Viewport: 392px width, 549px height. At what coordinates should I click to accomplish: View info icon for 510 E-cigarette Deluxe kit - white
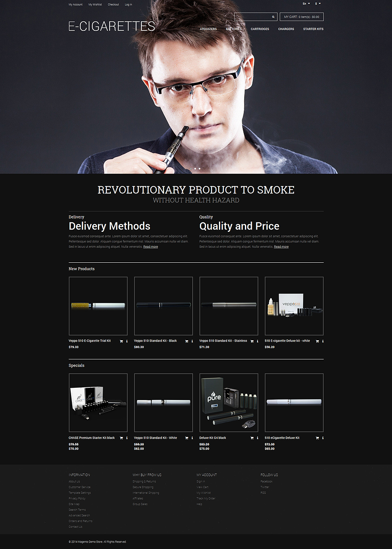coord(323,341)
